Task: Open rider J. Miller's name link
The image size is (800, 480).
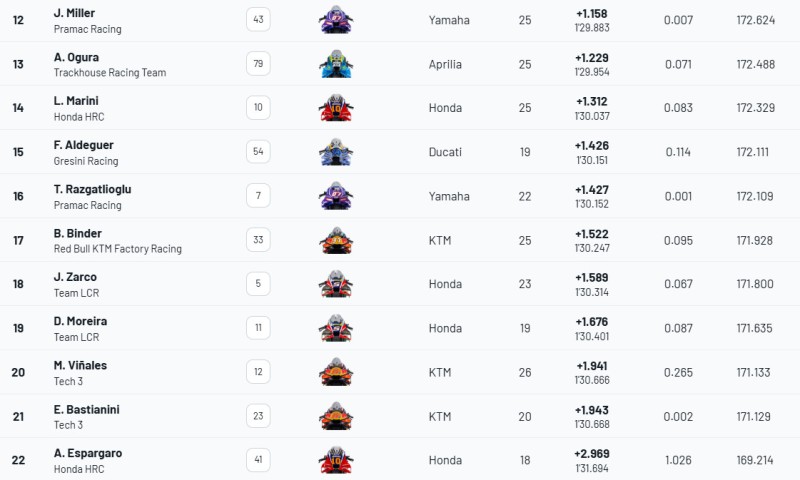Action: click(74, 13)
